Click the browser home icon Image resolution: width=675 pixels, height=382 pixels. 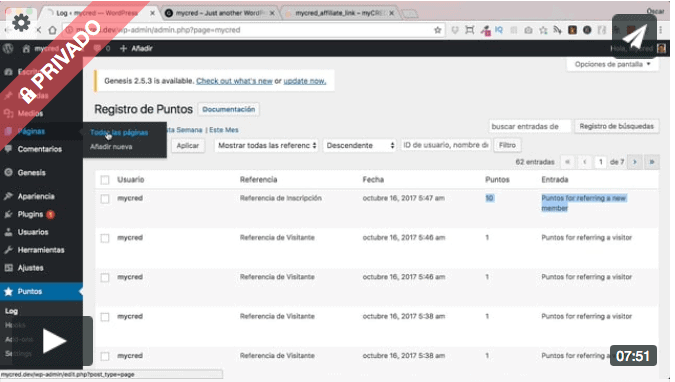(52, 30)
